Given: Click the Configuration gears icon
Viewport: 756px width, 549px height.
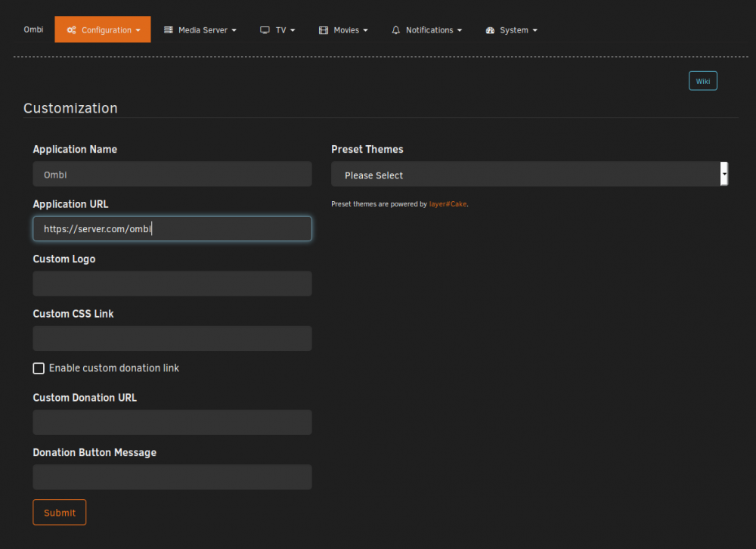Looking at the screenshot, I should [x=71, y=30].
